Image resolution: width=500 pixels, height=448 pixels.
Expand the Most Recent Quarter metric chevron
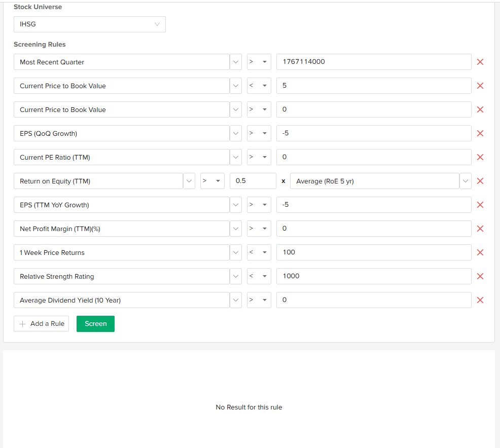pyautogui.click(x=236, y=62)
